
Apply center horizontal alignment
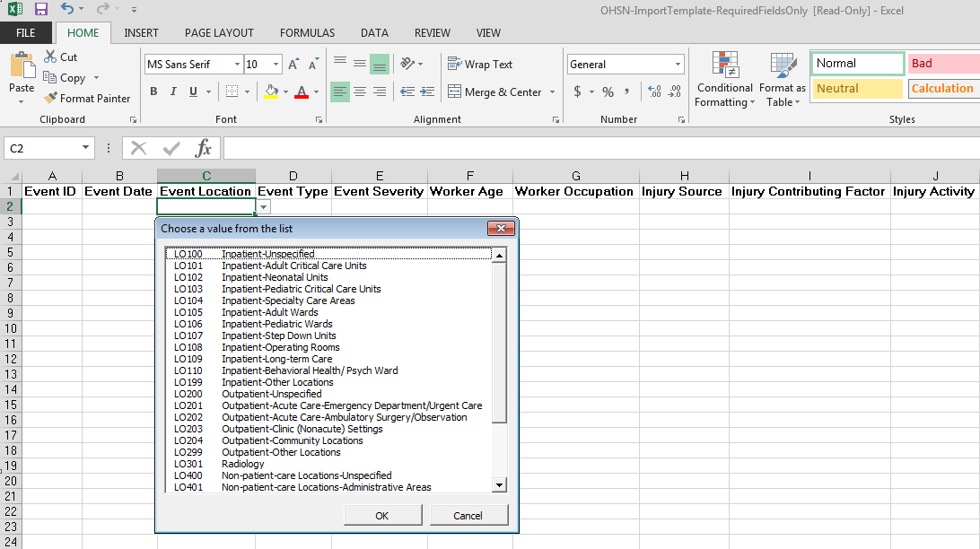point(360,91)
